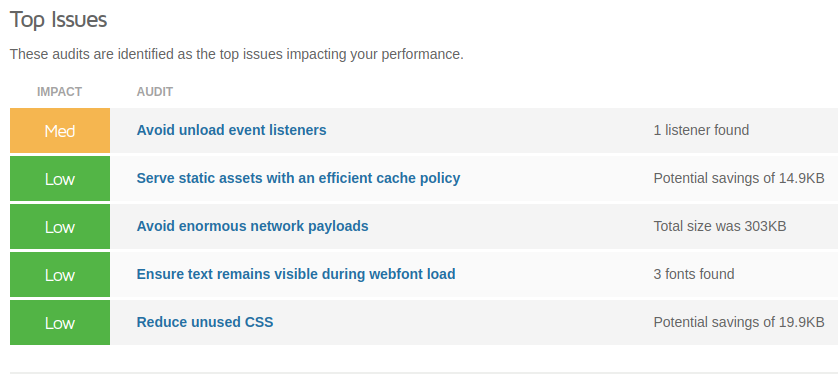The image size is (838, 377).
Task: Click the IMPACT column header
Action: pyautogui.click(x=59, y=92)
